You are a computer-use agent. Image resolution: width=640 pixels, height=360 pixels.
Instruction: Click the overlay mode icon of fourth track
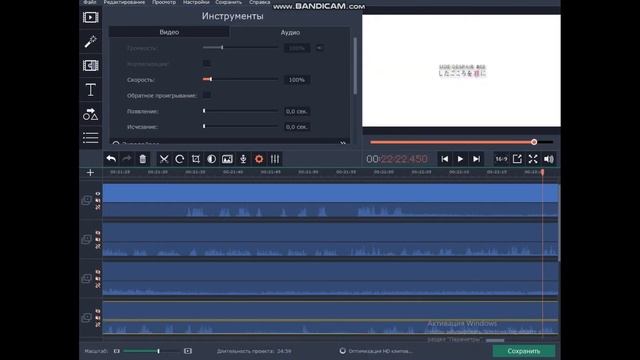point(86,318)
